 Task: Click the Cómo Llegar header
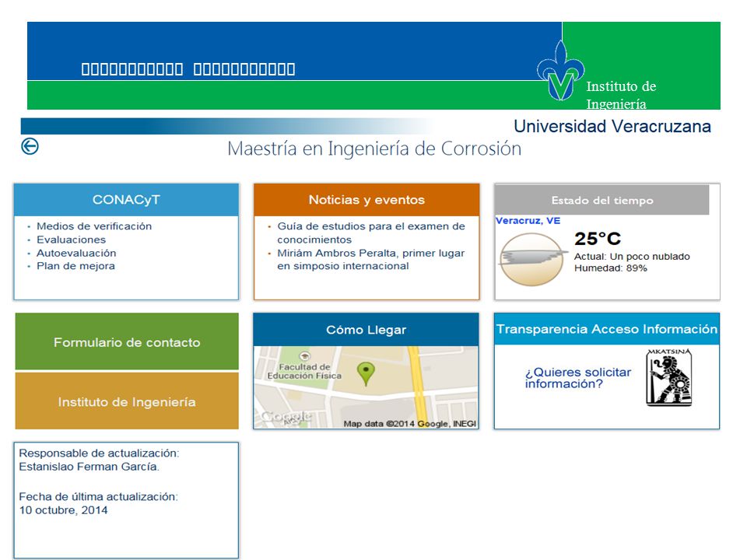(x=366, y=330)
